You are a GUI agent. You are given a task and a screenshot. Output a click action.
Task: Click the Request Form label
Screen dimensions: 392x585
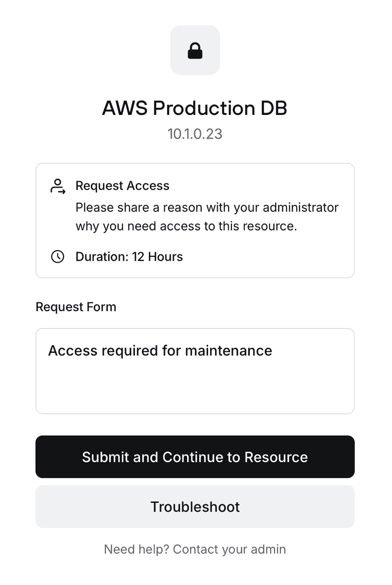[x=76, y=307]
